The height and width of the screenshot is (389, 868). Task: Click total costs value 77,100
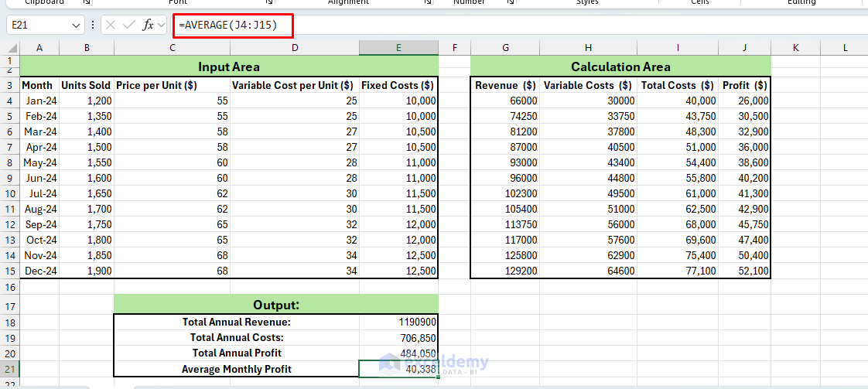tap(678, 271)
